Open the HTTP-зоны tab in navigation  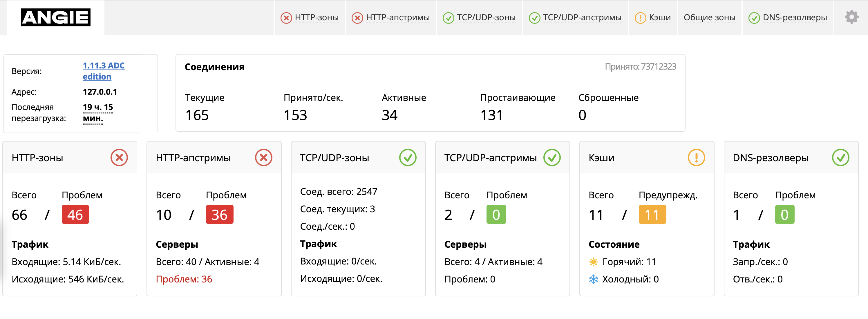(x=310, y=17)
